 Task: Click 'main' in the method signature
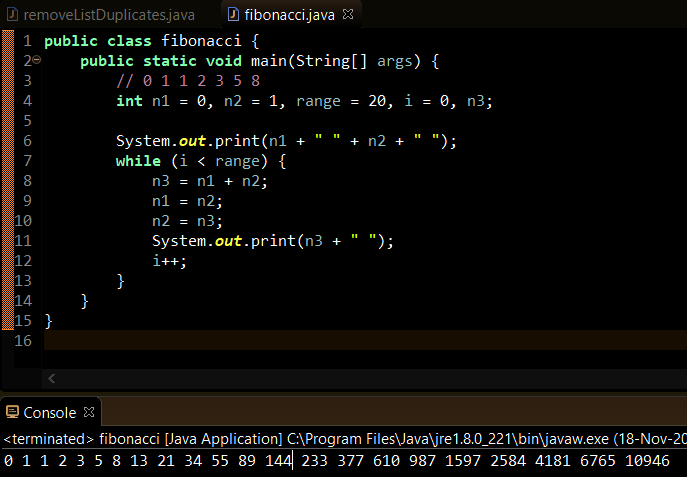[x=269, y=60]
